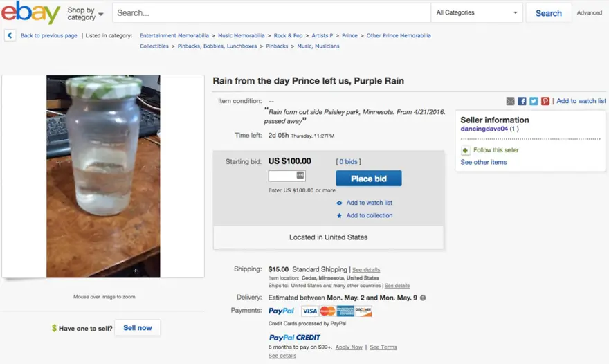Open seller dancingdave04 profile link
The image size is (609, 364).
click(484, 129)
